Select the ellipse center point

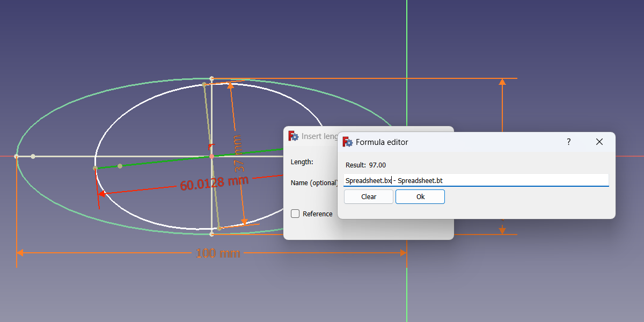point(212,156)
